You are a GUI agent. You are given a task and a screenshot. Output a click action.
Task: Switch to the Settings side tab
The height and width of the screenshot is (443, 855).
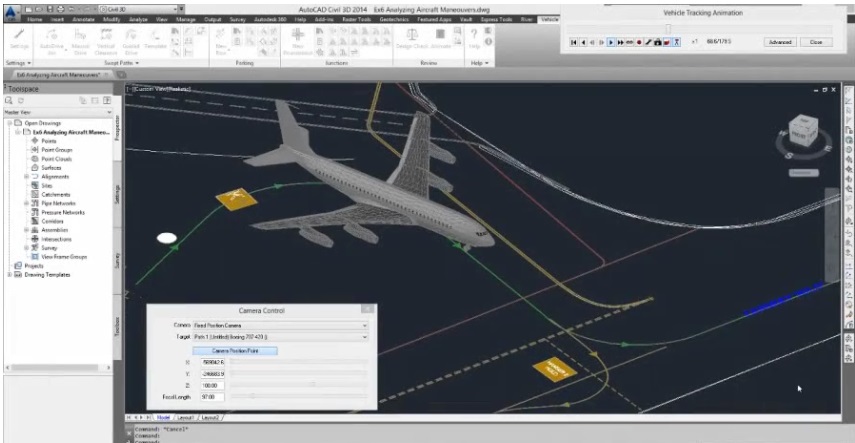click(x=117, y=195)
